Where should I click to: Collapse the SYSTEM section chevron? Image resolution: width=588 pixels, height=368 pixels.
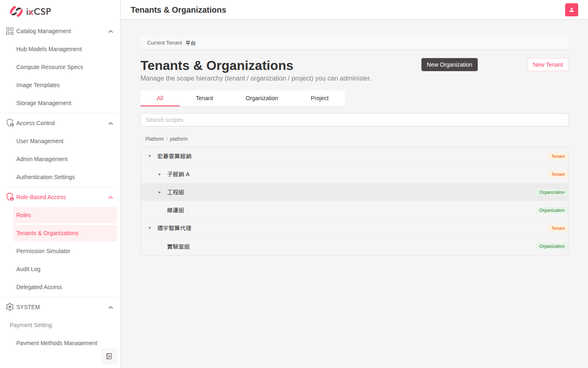click(x=111, y=307)
